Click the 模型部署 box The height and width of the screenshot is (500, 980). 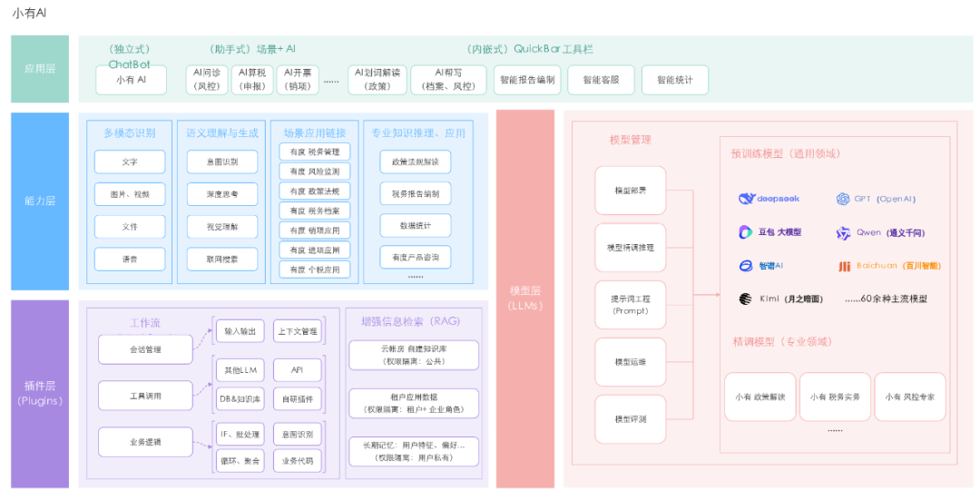pyautogui.click(x=630, y=191)
